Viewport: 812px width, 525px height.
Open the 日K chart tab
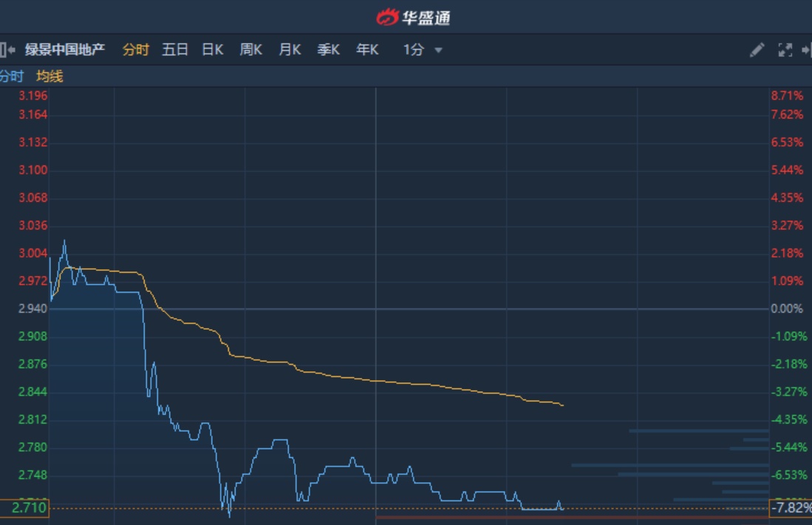tap(212, 50)
